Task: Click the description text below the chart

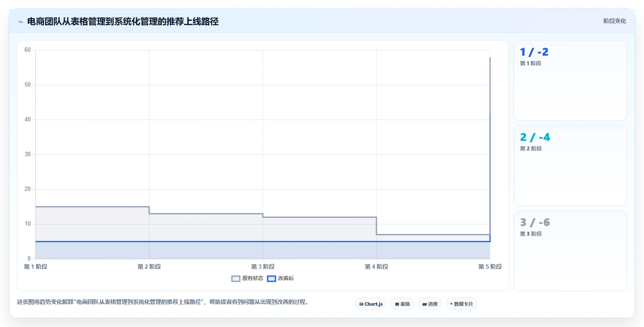Action: (x=163, y=302)
